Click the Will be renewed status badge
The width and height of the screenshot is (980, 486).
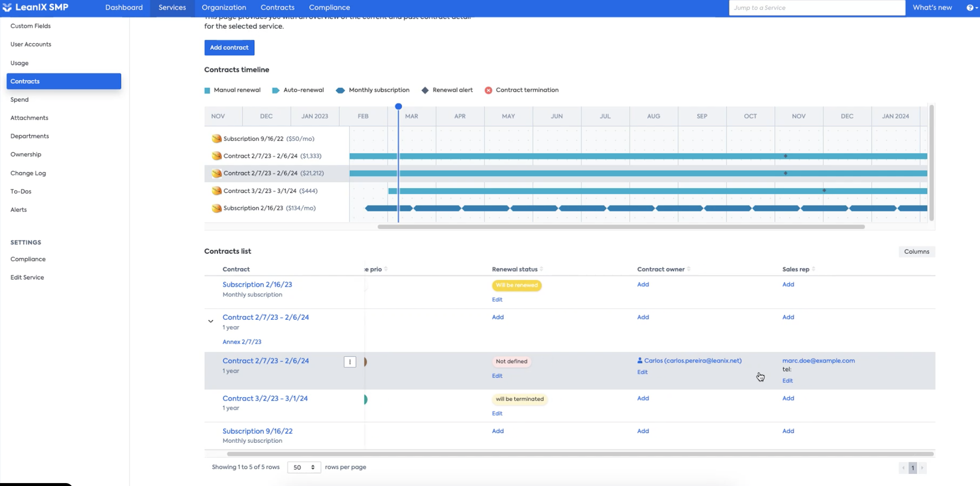point(517,285)
